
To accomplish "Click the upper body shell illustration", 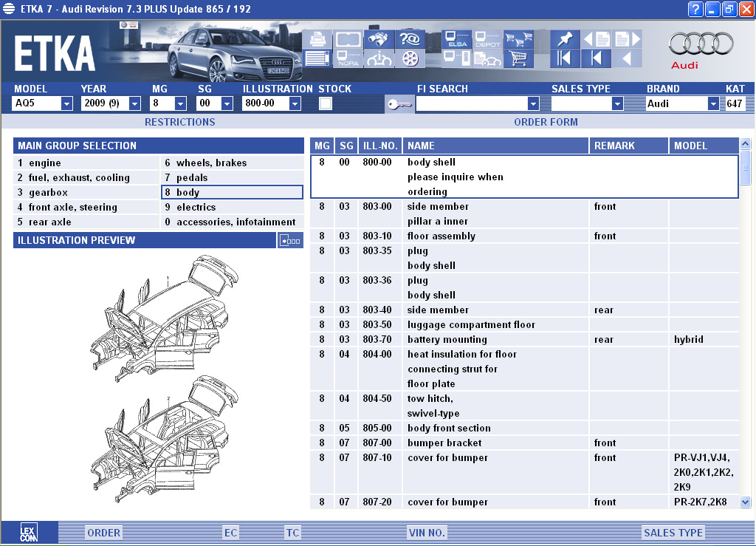I will click(165, 318).
